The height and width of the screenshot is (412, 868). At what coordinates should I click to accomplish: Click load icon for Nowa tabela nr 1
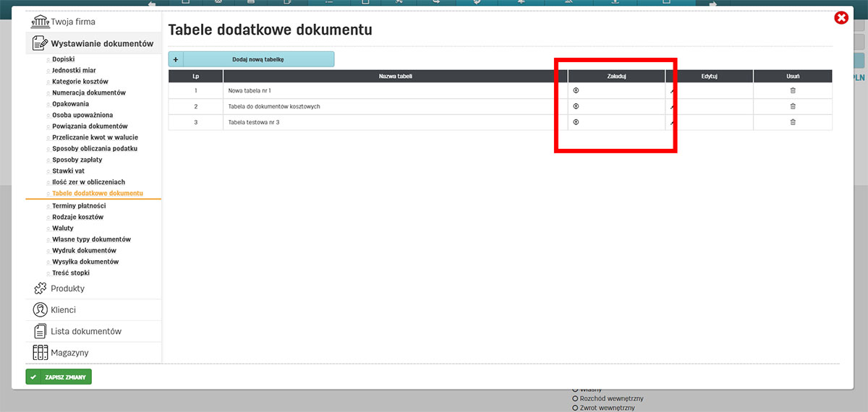point(576,90)
